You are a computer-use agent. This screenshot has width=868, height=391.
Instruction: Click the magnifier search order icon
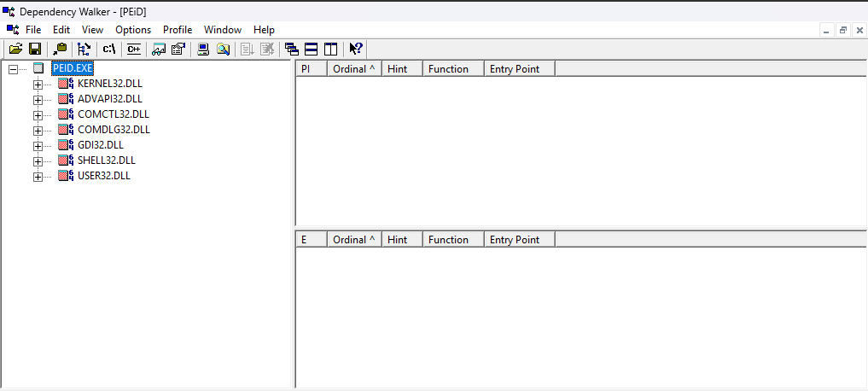pyautogui.click(x=223, y=49)
